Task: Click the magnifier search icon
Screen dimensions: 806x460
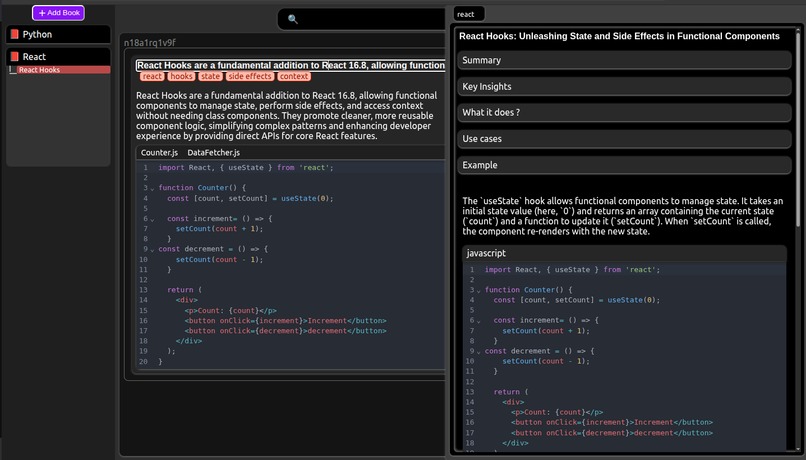Action: pyautogui.click(x=292, y=19)
